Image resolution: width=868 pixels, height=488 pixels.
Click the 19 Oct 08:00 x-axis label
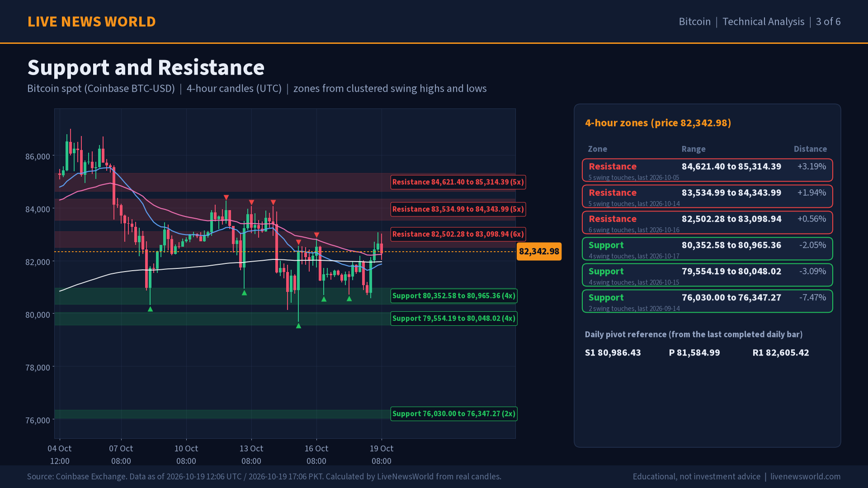pos(381,455)
